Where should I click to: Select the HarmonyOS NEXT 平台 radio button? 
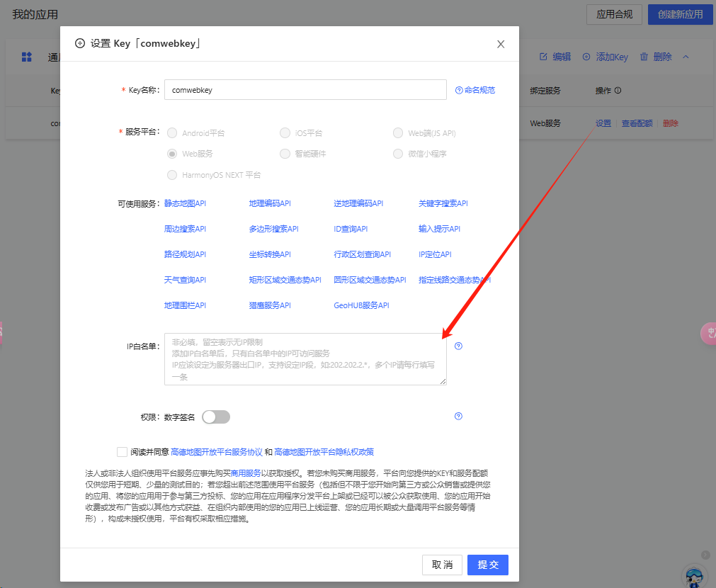pyautogui.click(x=172, y=175)
